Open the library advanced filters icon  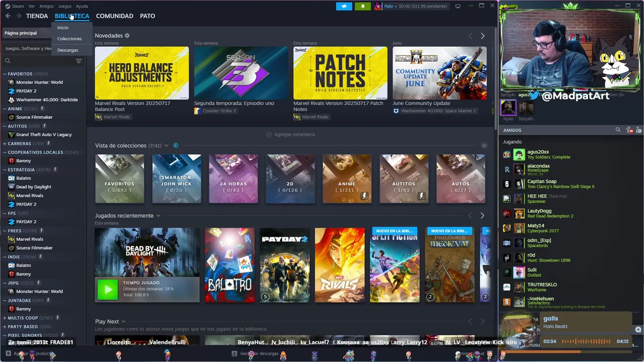point(78,61)
